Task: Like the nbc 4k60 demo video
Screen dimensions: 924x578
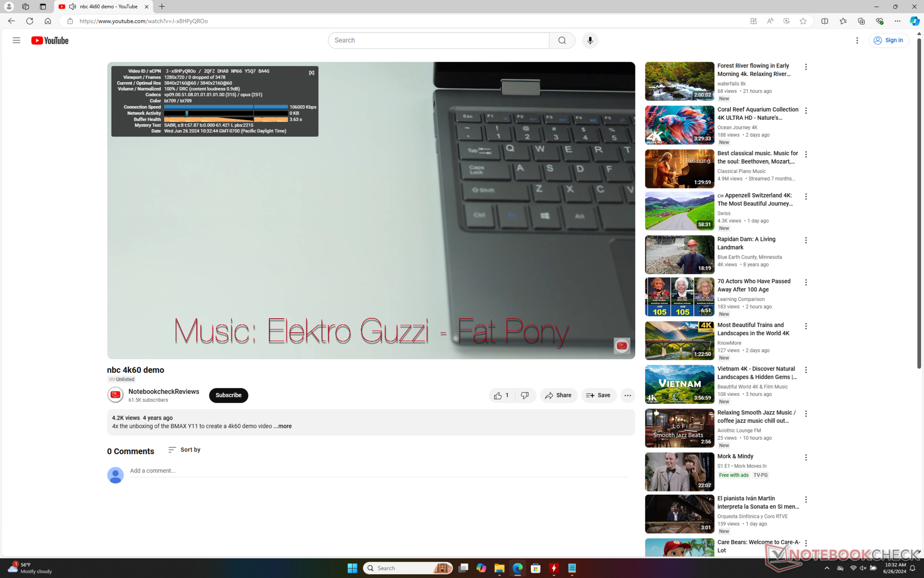Action: click(501, 395)
